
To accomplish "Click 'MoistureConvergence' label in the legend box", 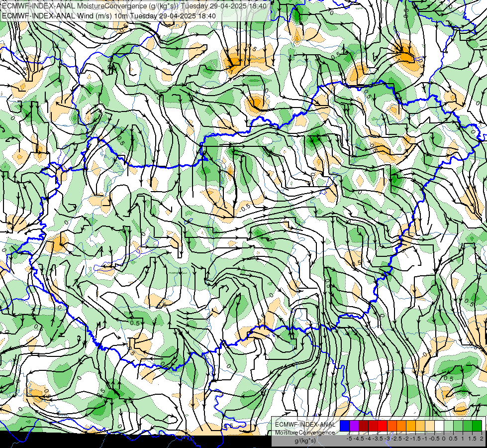I will (x=305, y=433).
